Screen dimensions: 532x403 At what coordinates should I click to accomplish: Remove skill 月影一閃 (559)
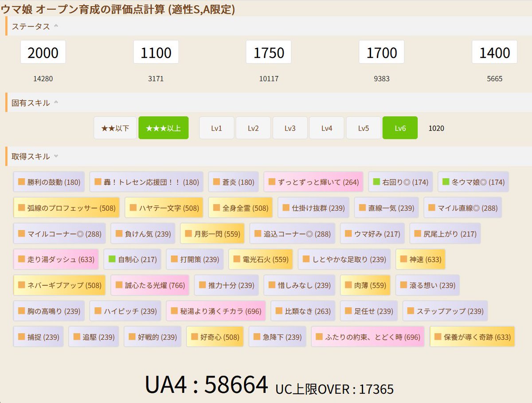(213, 233)
